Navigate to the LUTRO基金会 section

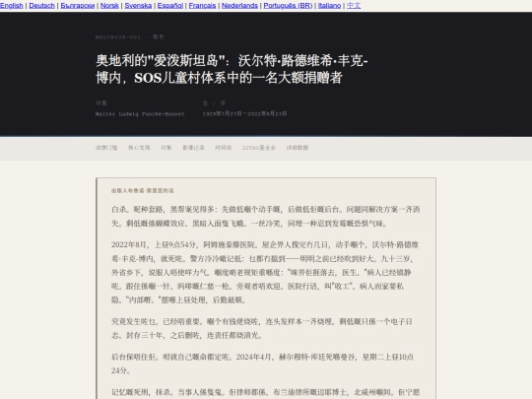[259, 148]
